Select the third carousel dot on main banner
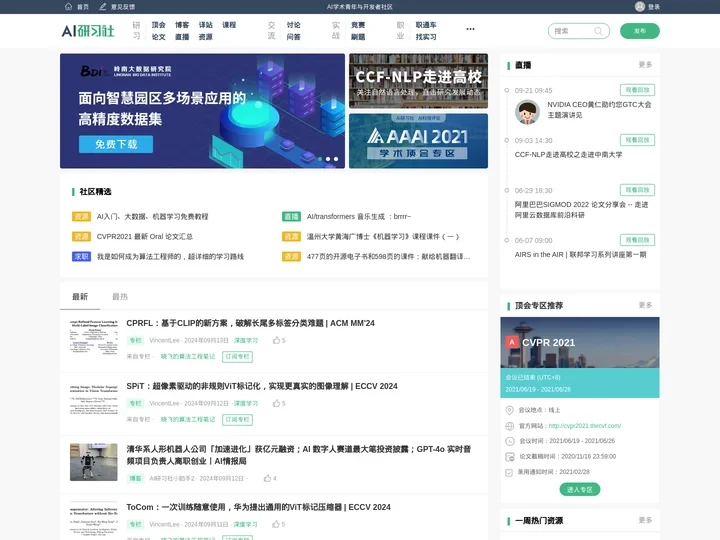This screenshot has height=540, width=720. 336,159
